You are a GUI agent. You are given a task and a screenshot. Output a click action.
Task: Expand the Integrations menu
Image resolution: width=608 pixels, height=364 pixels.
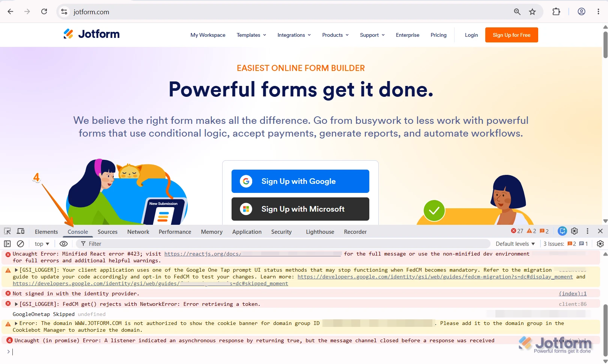[294, 35]
